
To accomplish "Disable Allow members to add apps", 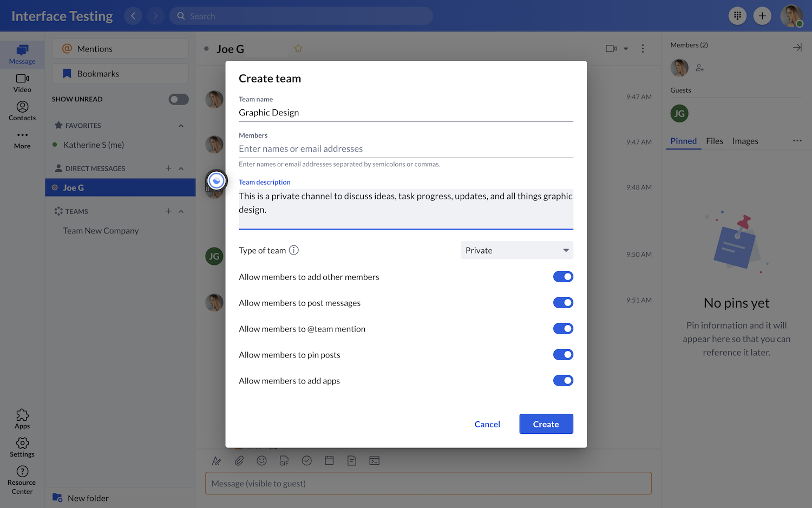I will [x=563, y=381].
